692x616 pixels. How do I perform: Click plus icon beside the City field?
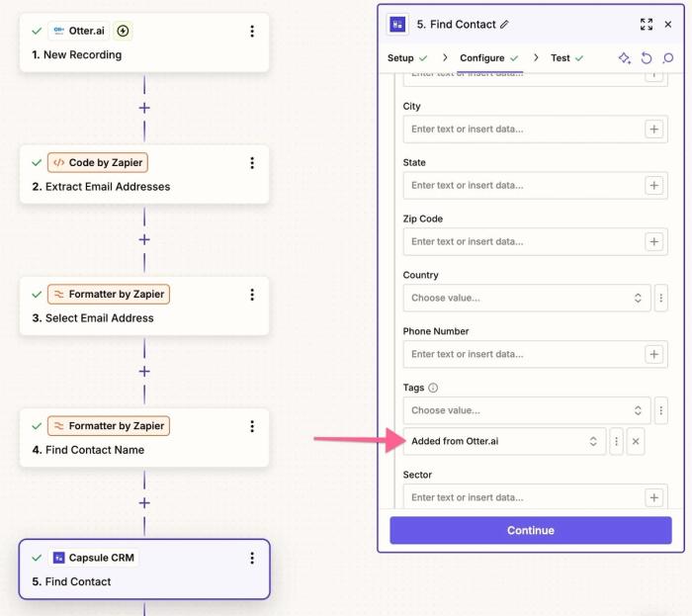tap(653, 130)
